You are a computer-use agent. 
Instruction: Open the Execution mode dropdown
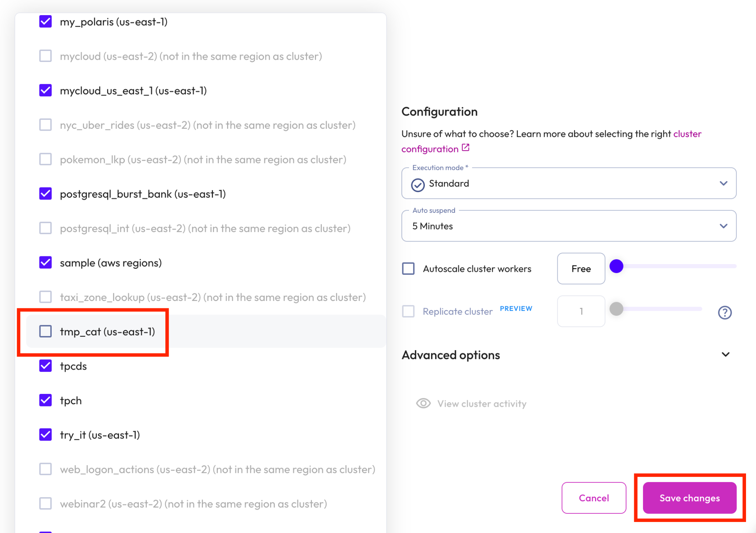tap(568, 184)
